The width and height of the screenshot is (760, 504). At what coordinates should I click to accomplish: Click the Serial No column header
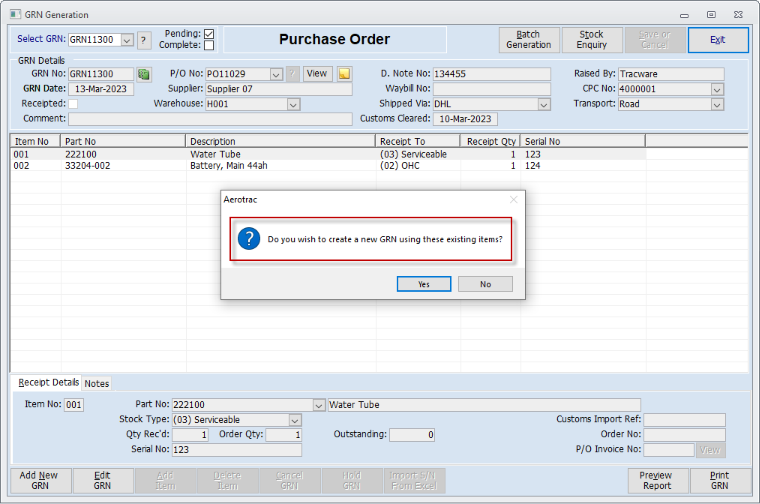pyautogui.click(x=583, y=142)
